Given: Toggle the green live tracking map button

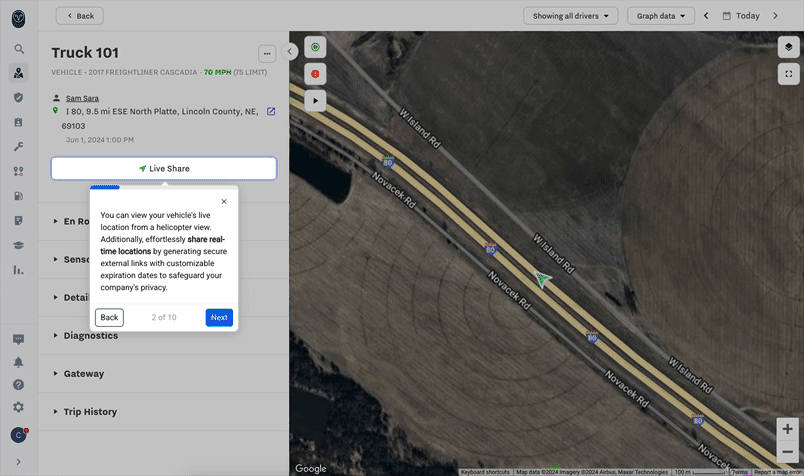Looking at the screenshot, I should (315, 47).
